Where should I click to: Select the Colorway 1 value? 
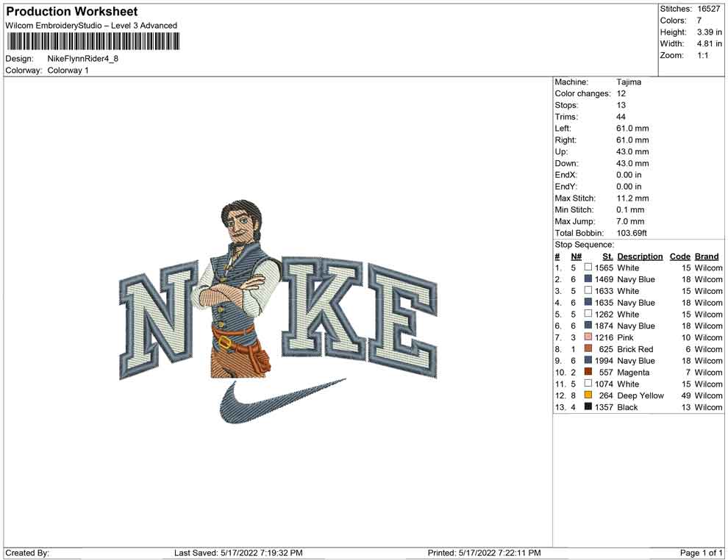pyautogui.click(x=68, y=71)
